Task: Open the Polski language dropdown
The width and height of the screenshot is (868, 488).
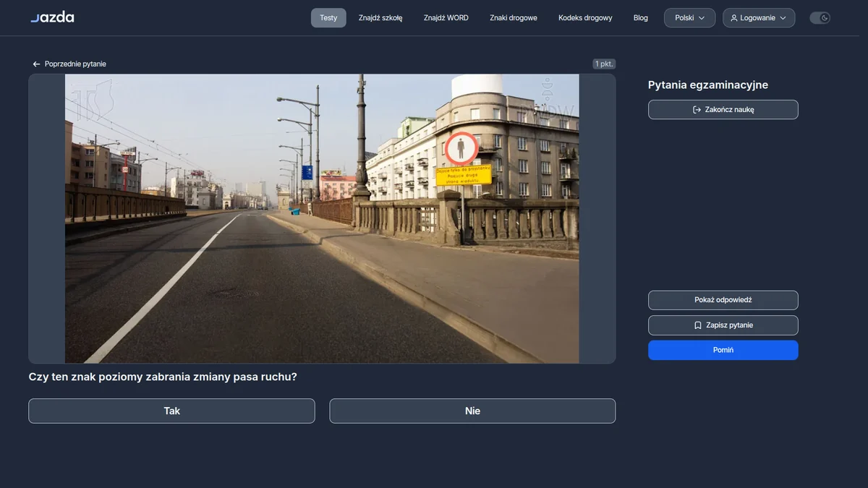Action: 689,18
